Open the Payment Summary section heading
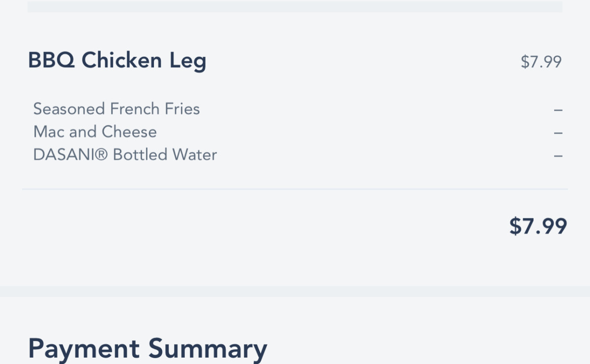This screenshot has height=364, width=590. coord(147,348)
